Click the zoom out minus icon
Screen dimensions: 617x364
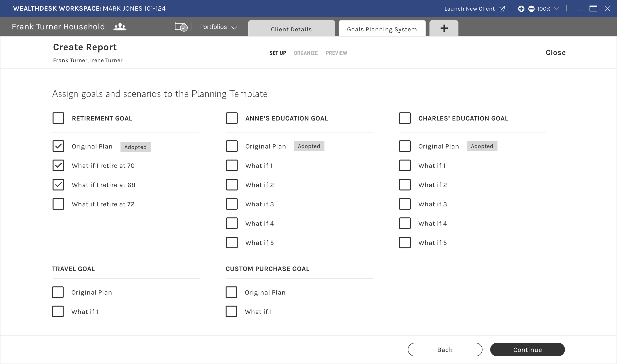[531, 9]
